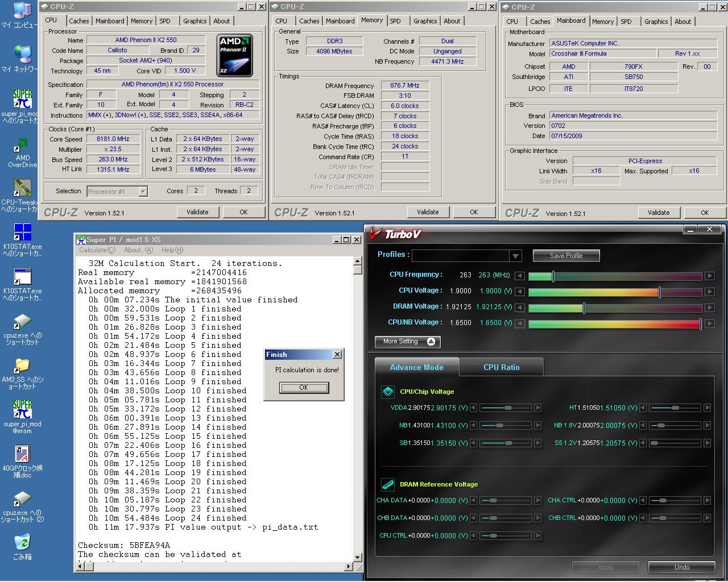The height and width of the screenshot is (582, 728).
Task: Click Validate in the Memory CPU-Z window
Action: click(428, 212)
